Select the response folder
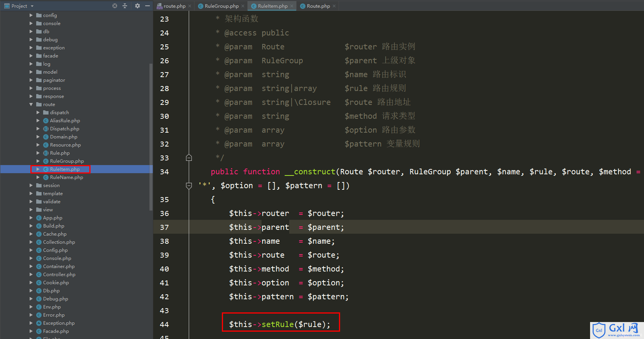The image size is (644, 339). coord(53,96)
